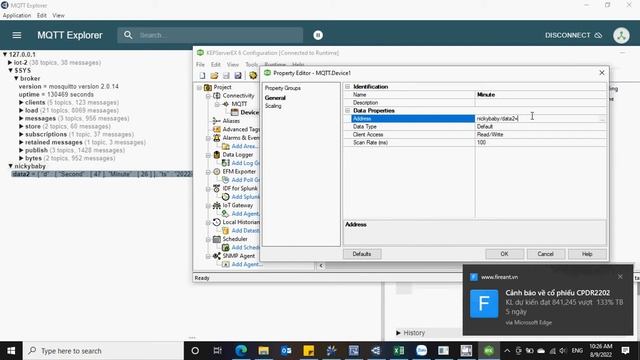Open MQTT Explorer View menu
The image size is (640, 360).
coord(58,16)
